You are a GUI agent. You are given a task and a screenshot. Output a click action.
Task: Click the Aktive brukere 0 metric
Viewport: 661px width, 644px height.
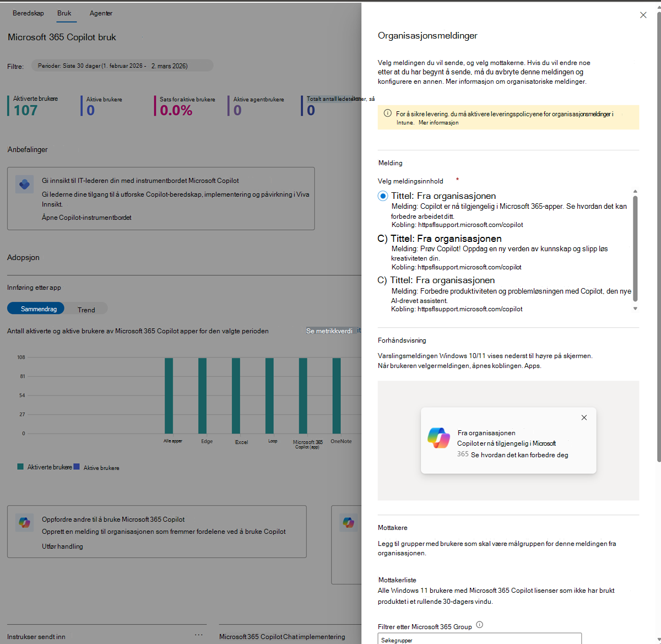pyautogui.click(x=102, y=106)
